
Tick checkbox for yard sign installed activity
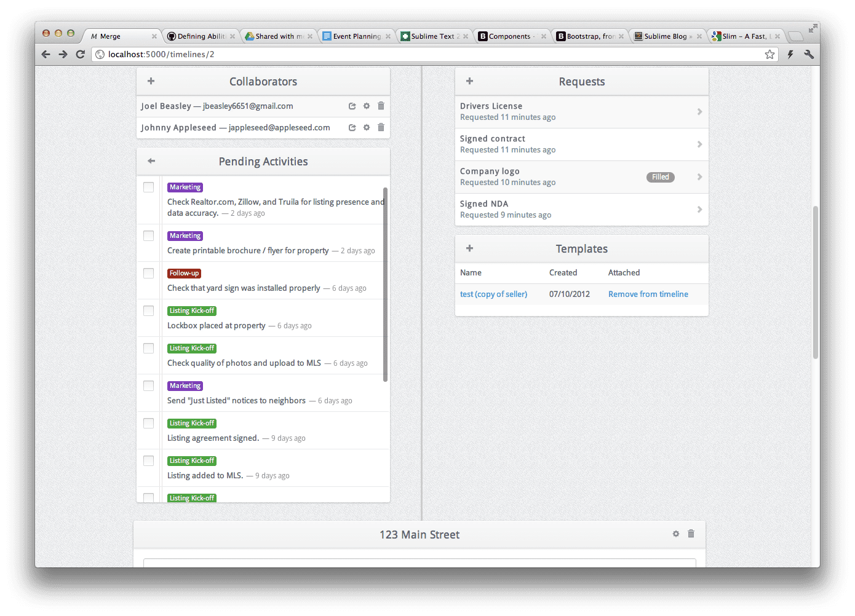149,273
